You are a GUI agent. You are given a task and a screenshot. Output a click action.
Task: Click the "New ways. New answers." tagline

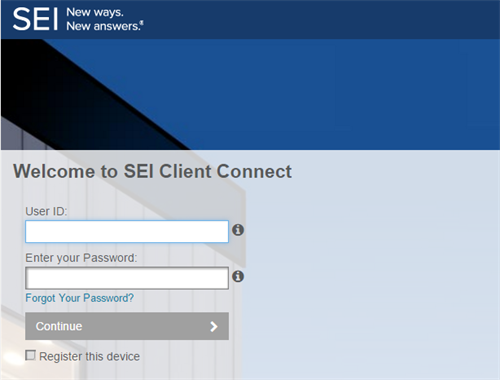(x=104, y=19)
